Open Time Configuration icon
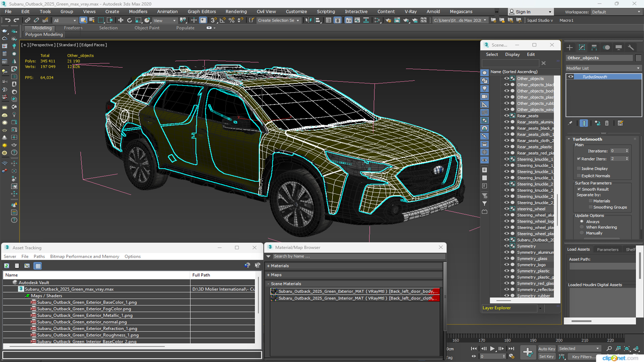This screenshot has height=362, width=644. coord(512,356)
